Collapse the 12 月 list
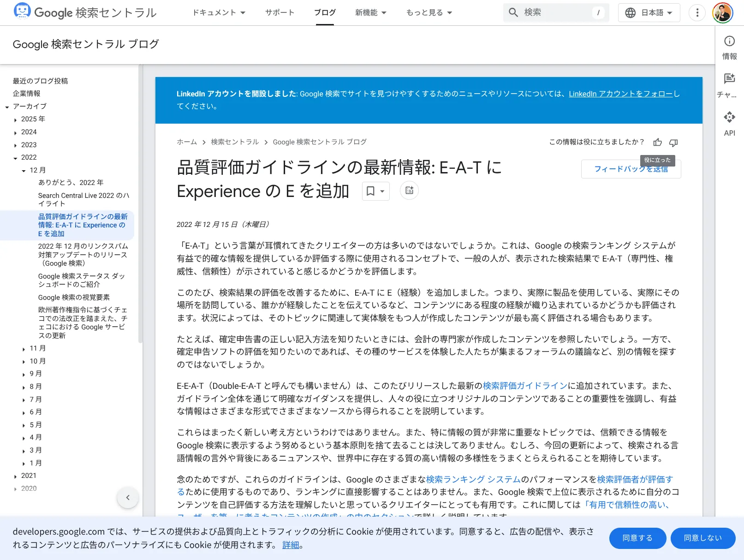The height and width of the screenshot is (560, 744). [x=24, y=171]
